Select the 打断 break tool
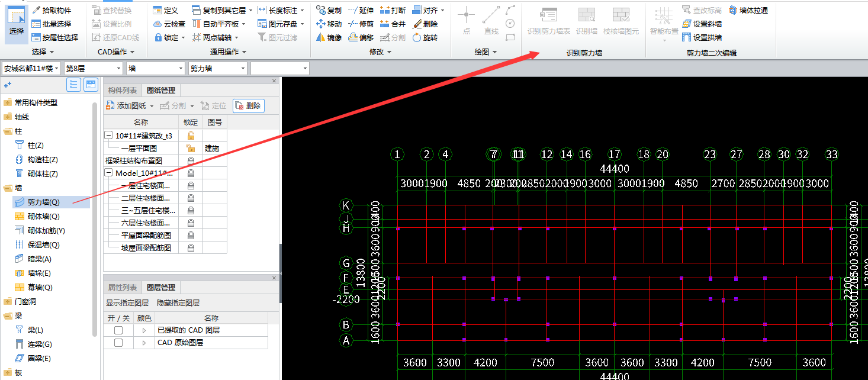The width and height of the screenshot is (868, 380). pos(393,10)
